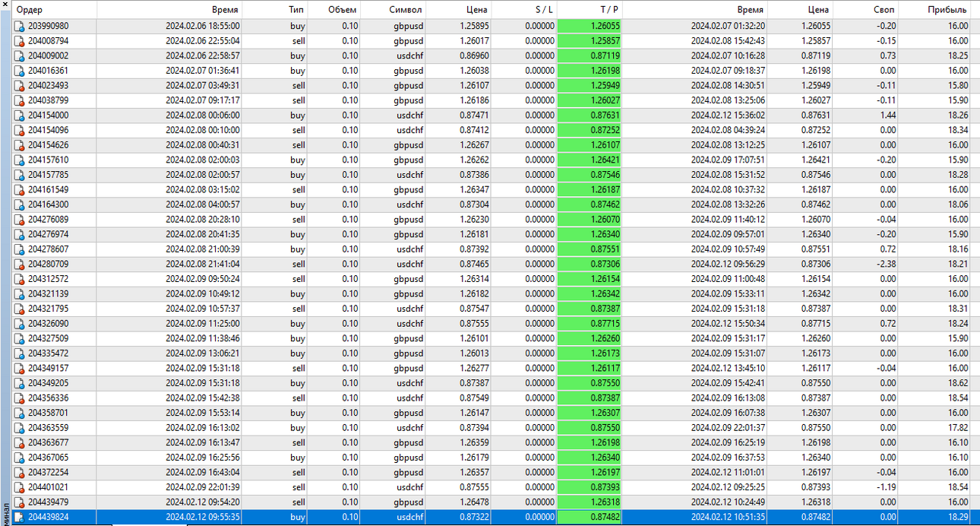The width and height of the screenshot is (980, 526).
Task: Click profit value 18.62
Action: click(957, 383)
